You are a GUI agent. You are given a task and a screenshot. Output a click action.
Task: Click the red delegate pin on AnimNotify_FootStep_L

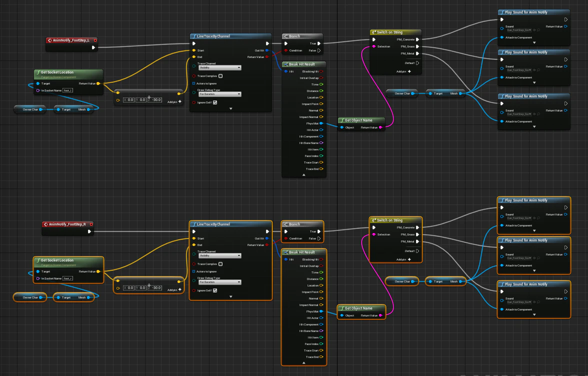95,40
